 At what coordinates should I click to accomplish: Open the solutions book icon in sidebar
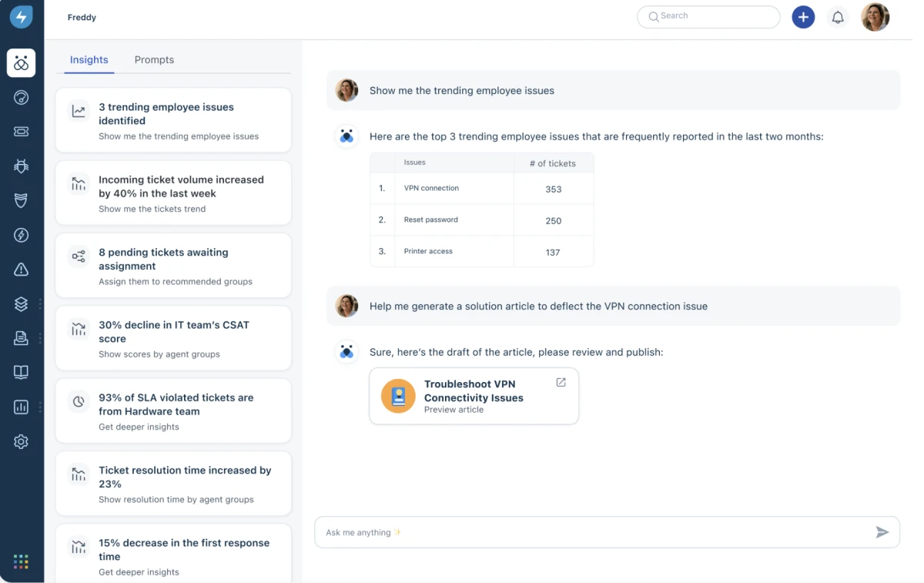[21, 372]
